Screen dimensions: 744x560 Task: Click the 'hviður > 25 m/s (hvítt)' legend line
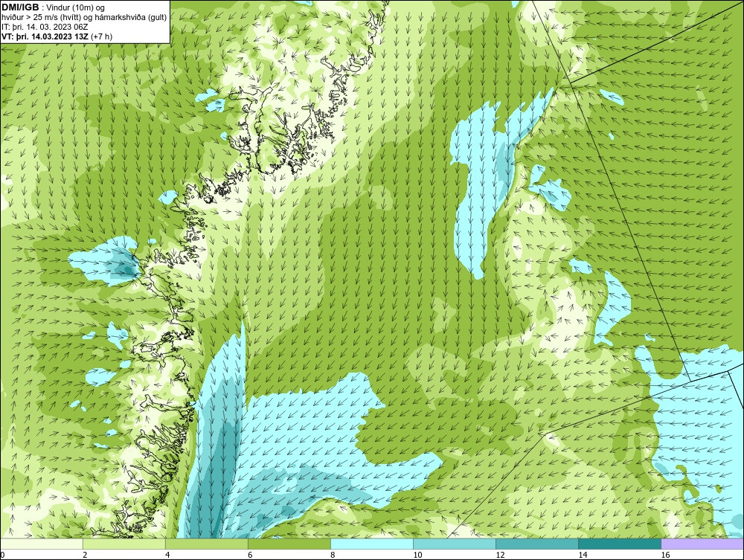[x=83, y=17]
